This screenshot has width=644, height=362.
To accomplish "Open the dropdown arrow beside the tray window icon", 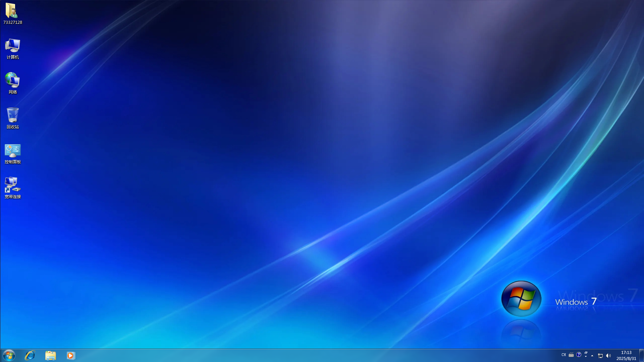I will click(x=586, y=356).
